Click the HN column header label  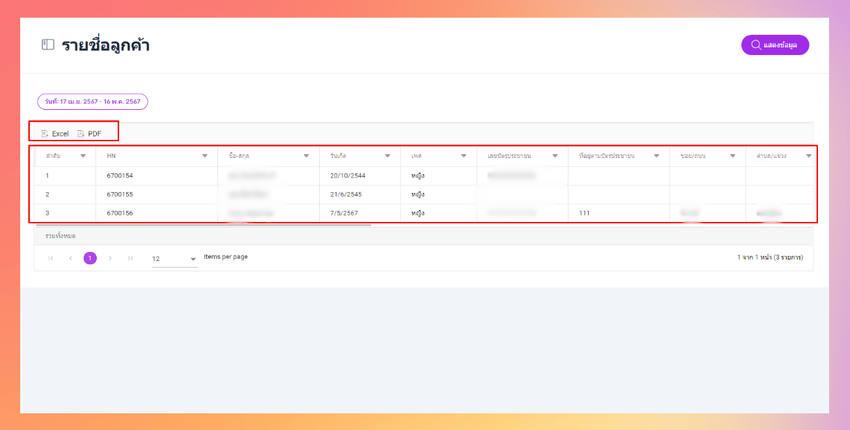click(111, 156)
